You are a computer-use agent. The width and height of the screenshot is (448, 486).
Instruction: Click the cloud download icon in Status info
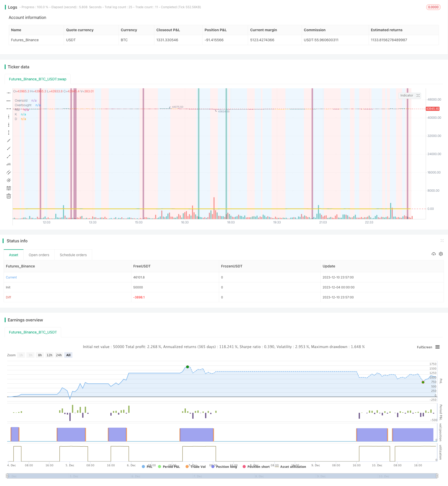pos(433,254)
